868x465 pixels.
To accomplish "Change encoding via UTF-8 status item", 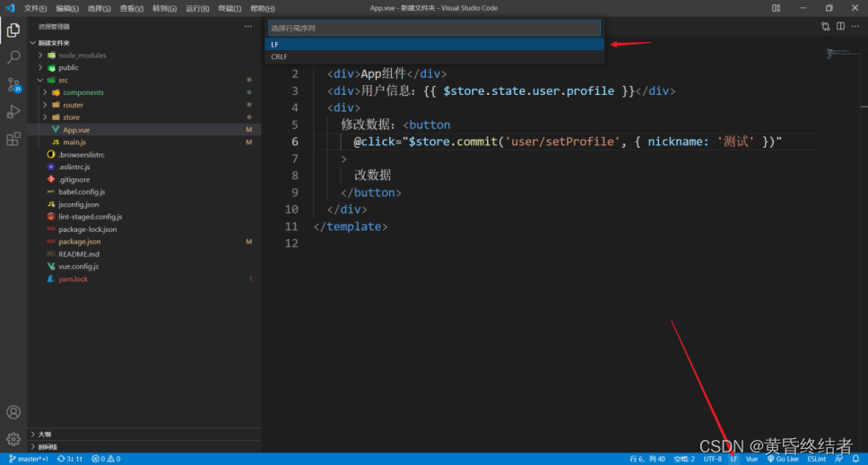I will coord(713,459).
